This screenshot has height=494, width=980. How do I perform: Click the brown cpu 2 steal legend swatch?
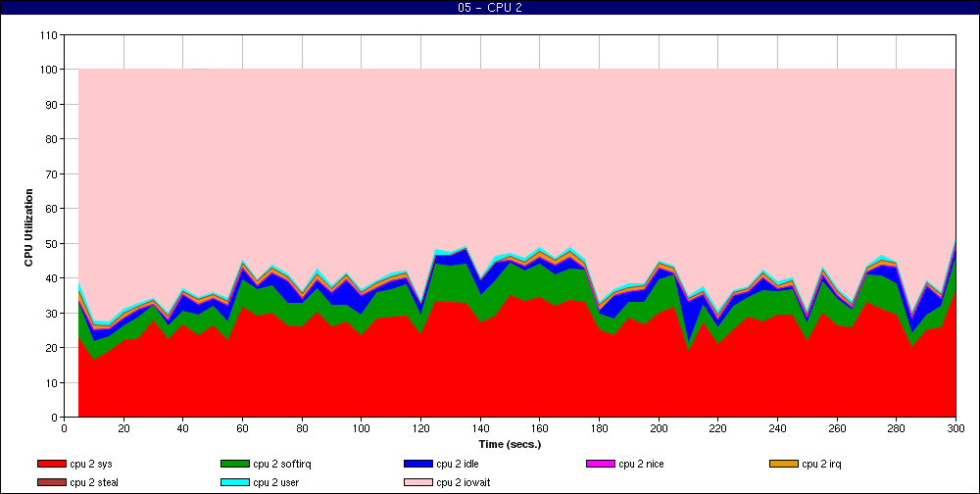[x=51, y=483]
